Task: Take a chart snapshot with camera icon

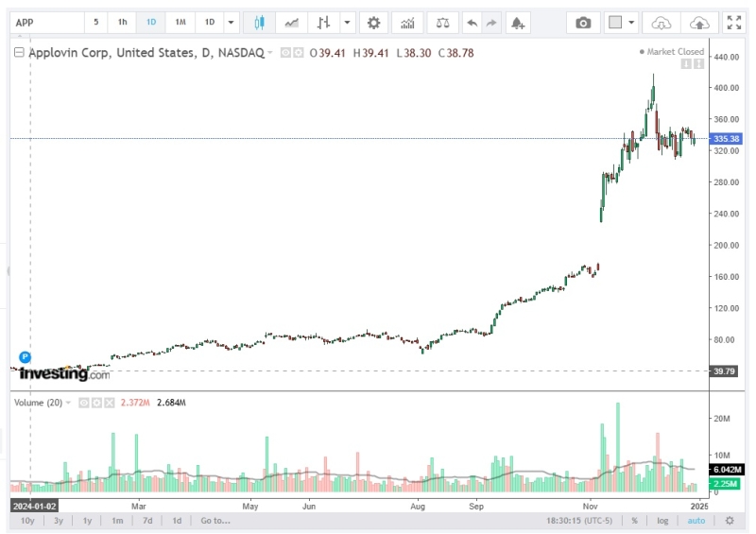Action: [583, 23]
